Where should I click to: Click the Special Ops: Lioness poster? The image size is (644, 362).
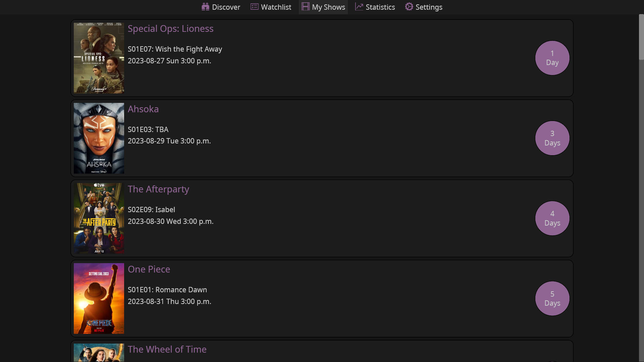pos(99,58)
